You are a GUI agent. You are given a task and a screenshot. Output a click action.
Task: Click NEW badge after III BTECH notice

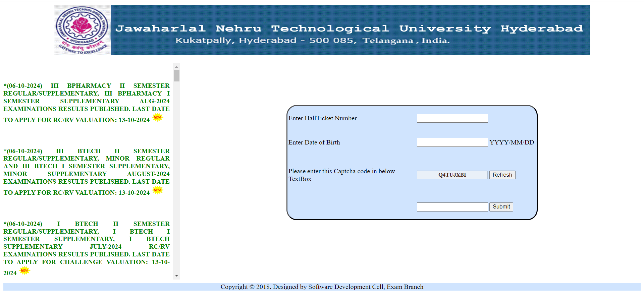pyautogui.click(x=157, y=190)
